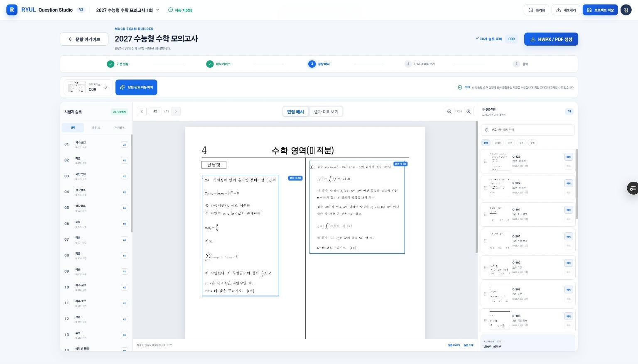Click the 내보내기 export button
Viewport: 638px width, 364px height.
[566, 10]
